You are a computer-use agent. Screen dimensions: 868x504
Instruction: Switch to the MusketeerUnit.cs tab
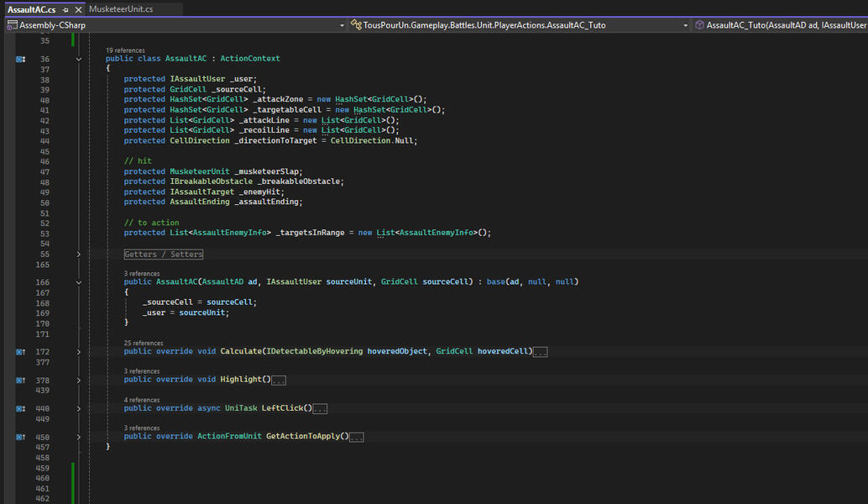(x=121, y=9)
